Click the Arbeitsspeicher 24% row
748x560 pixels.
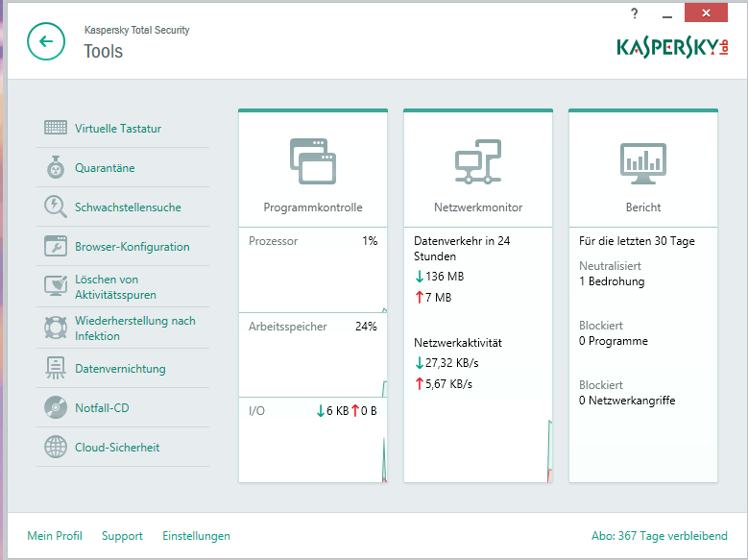point(313,327)
